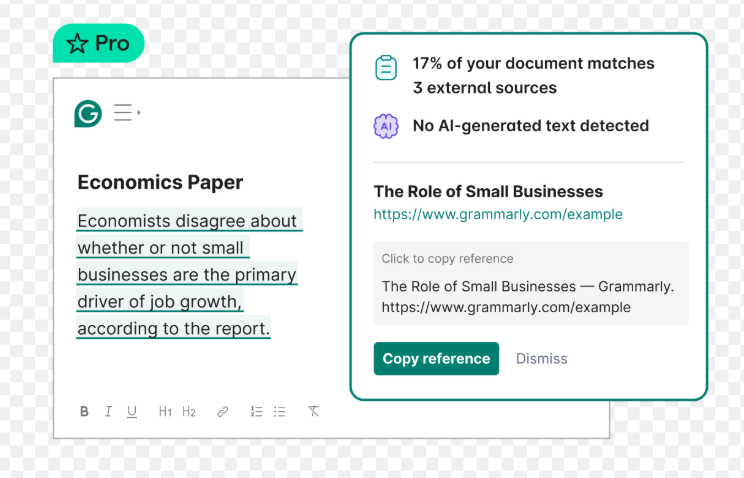744x478 pixels.
Task: Select the Economics Paper title
Action: click(160, 182)
